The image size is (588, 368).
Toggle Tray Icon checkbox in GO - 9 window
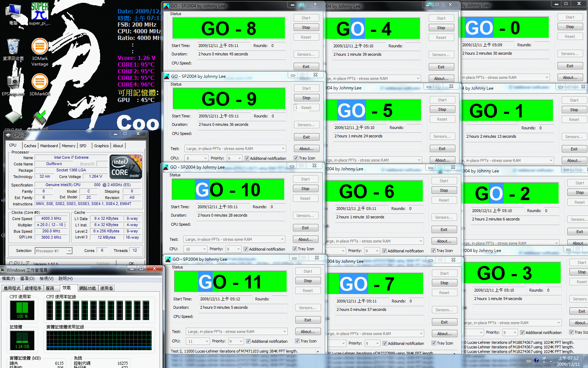pos(304,158)
